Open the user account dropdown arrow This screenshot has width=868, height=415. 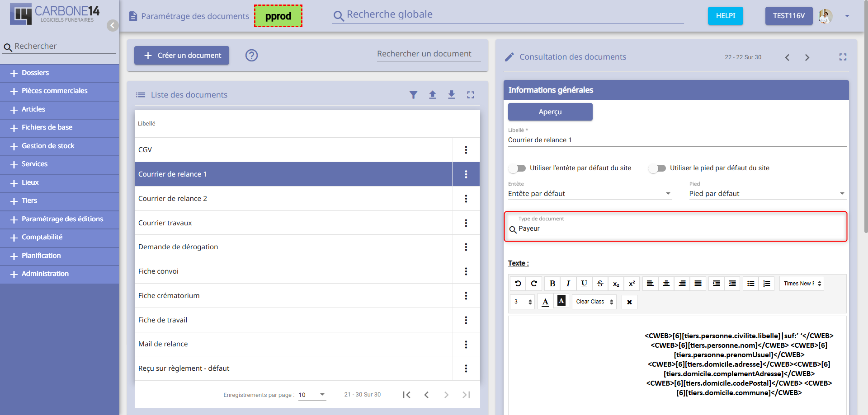coord(847,16)
